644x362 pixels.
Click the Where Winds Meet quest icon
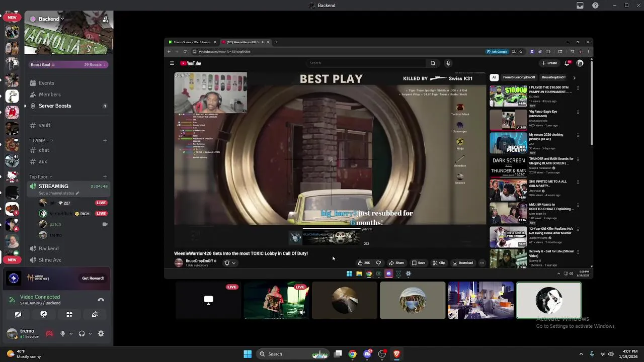(14, 278)
